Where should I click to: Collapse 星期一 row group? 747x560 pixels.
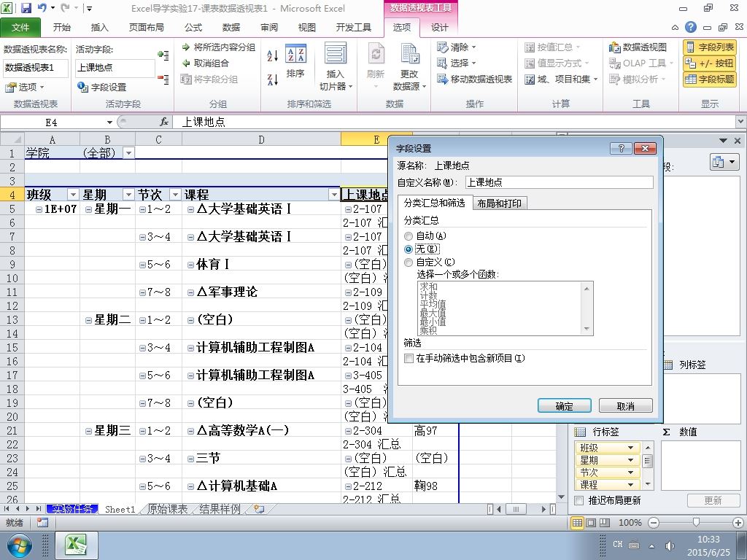click(88, 209)
